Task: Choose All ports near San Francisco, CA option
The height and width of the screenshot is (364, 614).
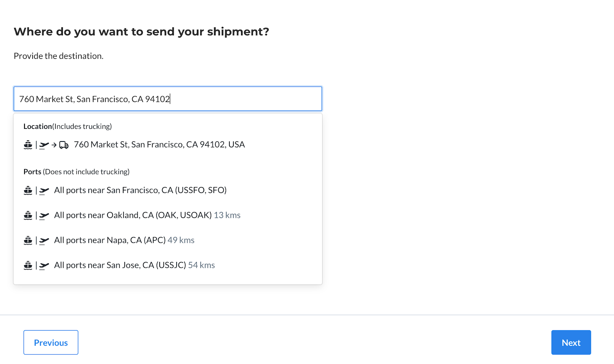Action: [x=168, y=190]
